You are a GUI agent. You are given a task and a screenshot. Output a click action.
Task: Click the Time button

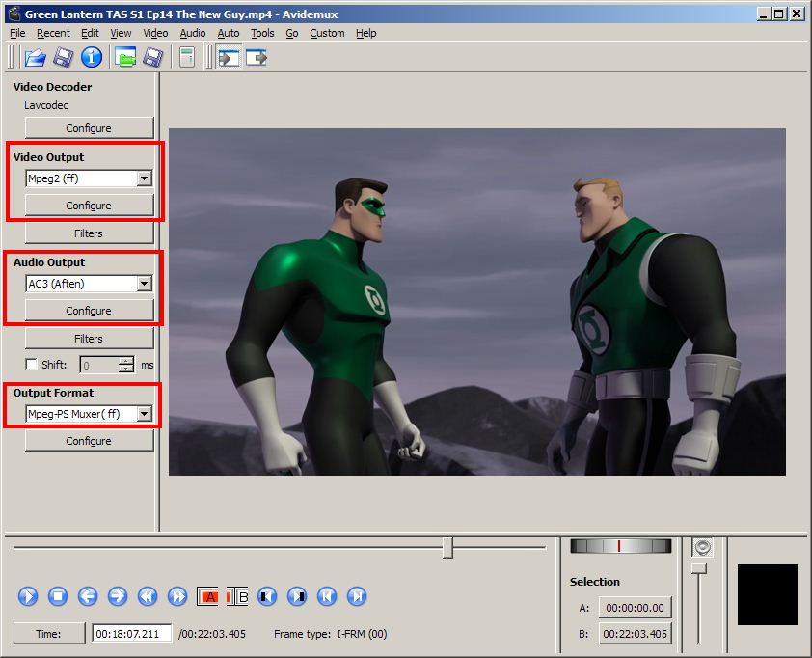point(49,633)
